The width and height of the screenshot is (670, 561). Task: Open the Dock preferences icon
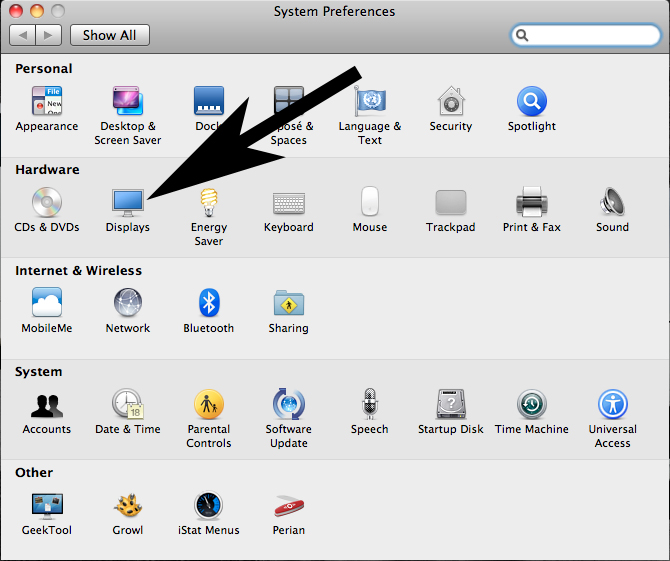[209, 101]
